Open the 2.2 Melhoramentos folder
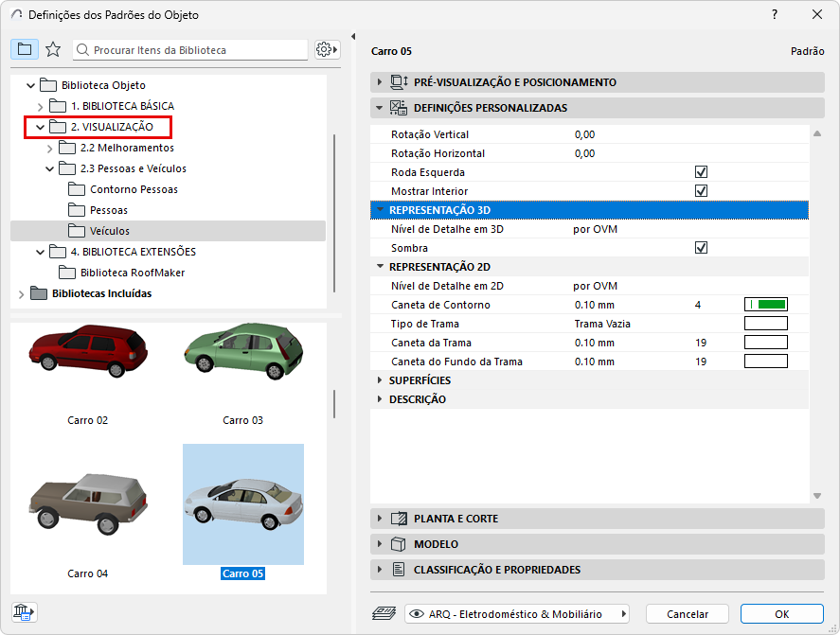The image size is (840, 635). coord(126,148)
